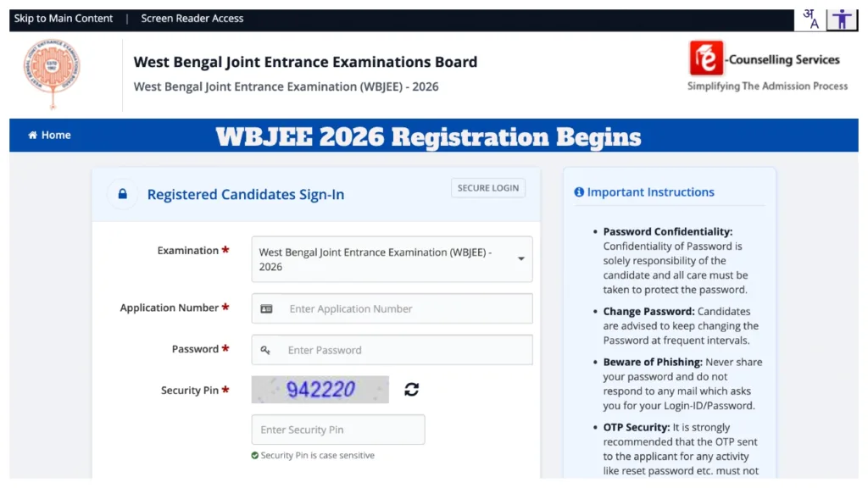Click the lock icon beside Sign-In heading
Image resolution: width=868 pixels, height=488 pixels.
122,193
